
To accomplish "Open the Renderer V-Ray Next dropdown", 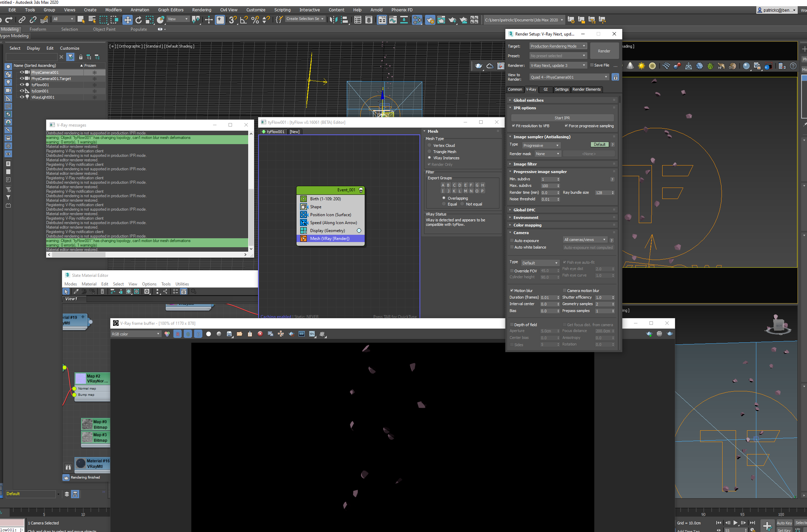I will click(x=558, y=66).
